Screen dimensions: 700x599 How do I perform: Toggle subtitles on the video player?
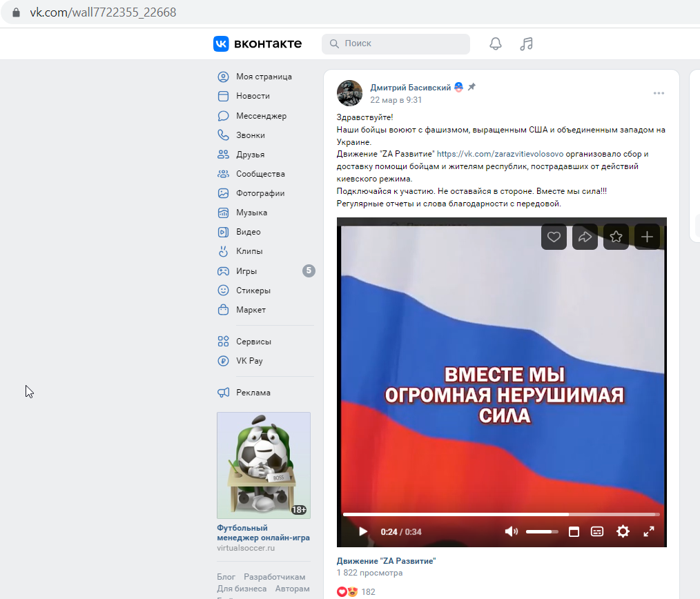pyautogui.click(x=597, y=531)
